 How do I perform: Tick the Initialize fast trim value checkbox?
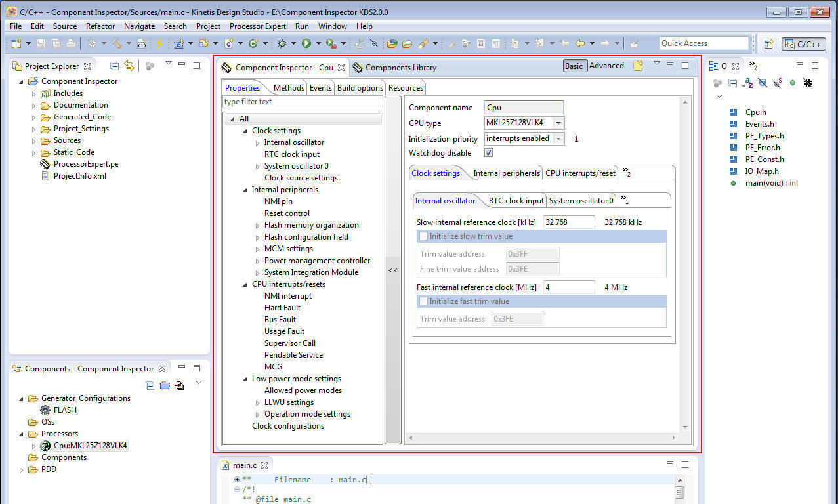[423, 301]
